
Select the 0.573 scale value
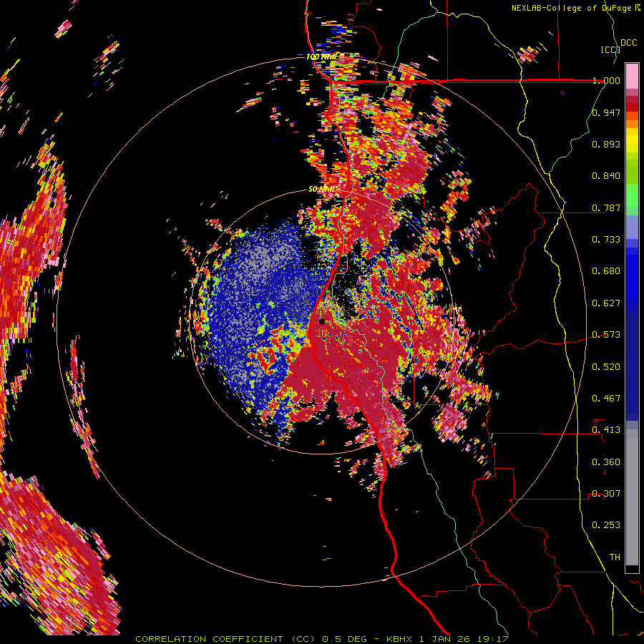606,335
